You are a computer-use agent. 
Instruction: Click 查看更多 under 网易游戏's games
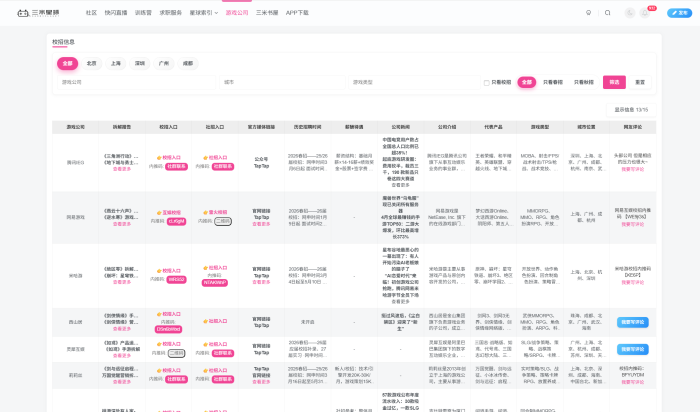(121, 224)
